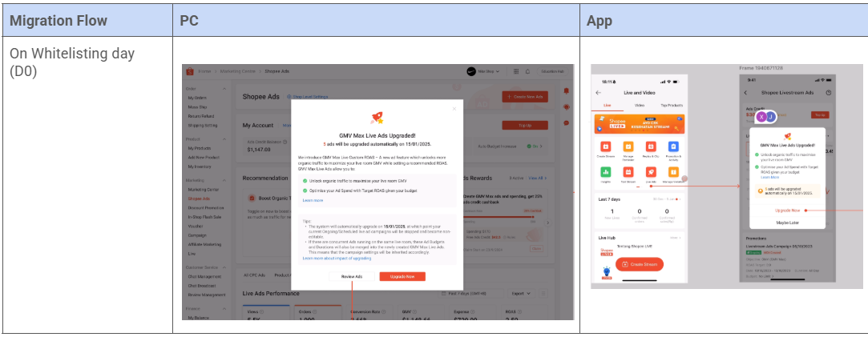Viewport: 868px width, 337px height.
Task: Tap the Live Ads rocket icon in app
Action: 651,172
